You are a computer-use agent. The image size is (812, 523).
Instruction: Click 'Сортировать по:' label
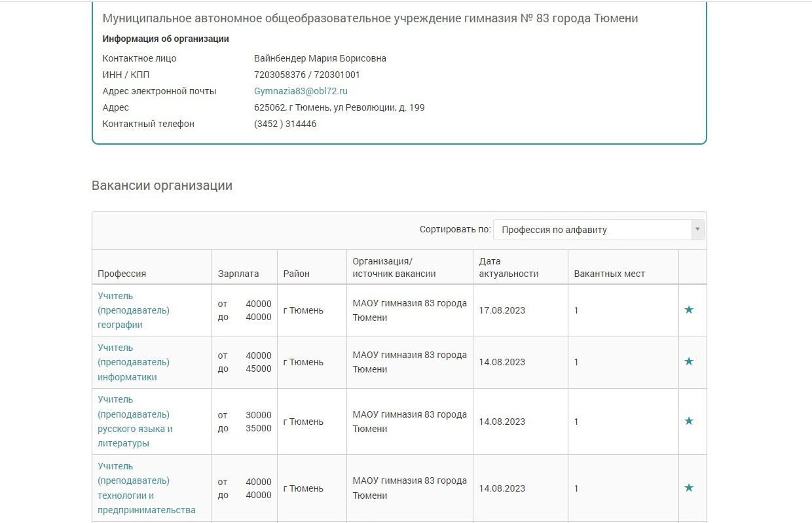[x=455, y=229]
